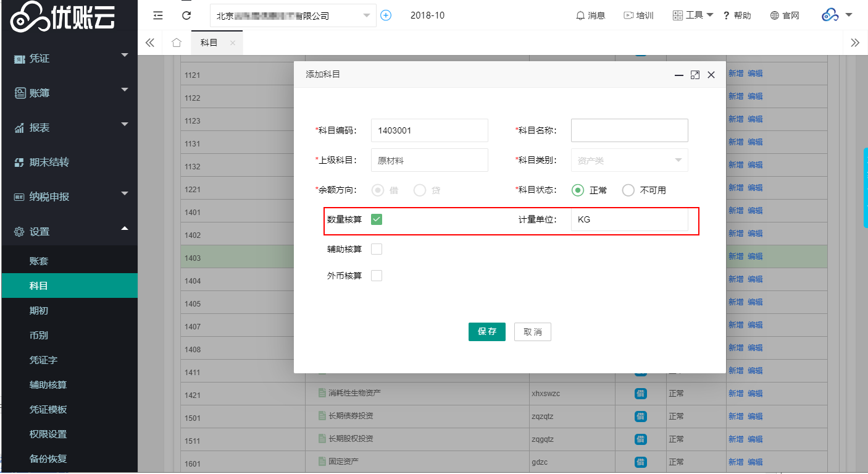Collapse the 设置 sidebar menu
Screen dimensions: 868x474
[x=69, y=231]
